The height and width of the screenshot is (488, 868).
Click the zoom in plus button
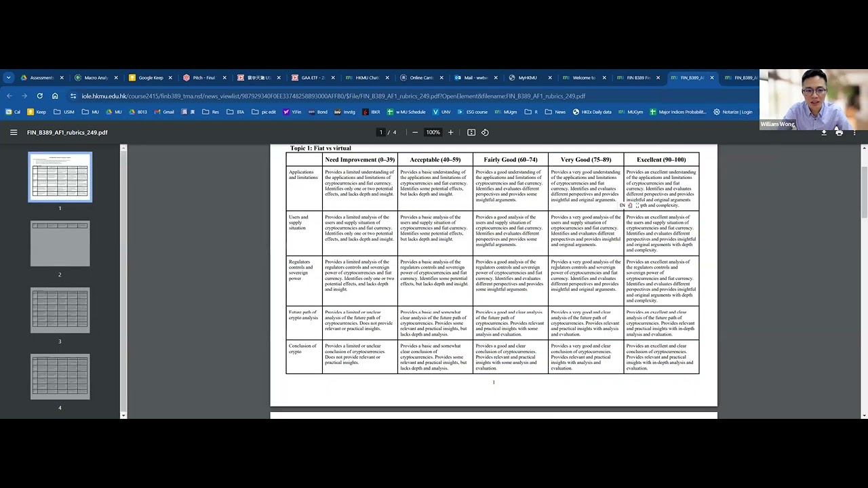pyautogui.click(x=450, y=132)
